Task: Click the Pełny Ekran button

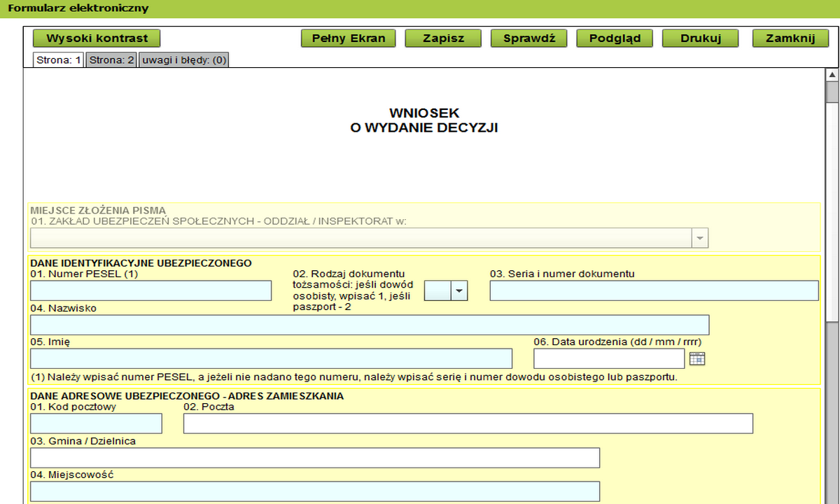Action: tap(348, 38)
